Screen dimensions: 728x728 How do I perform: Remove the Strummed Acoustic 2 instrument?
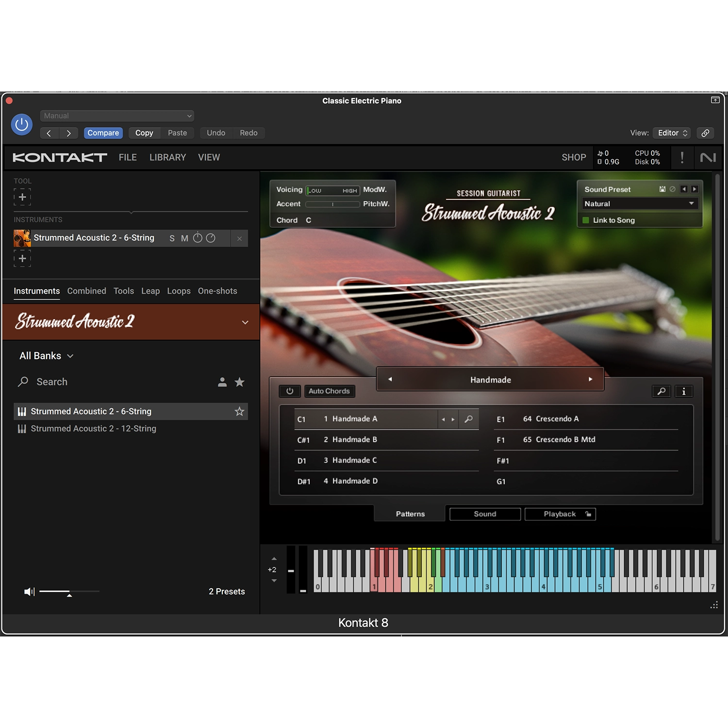[x=239, y=238]
